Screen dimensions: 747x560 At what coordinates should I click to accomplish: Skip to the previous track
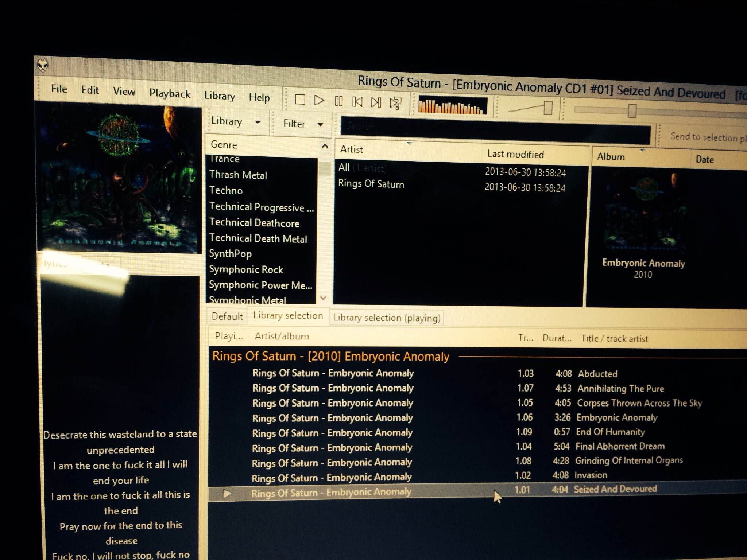357,102
